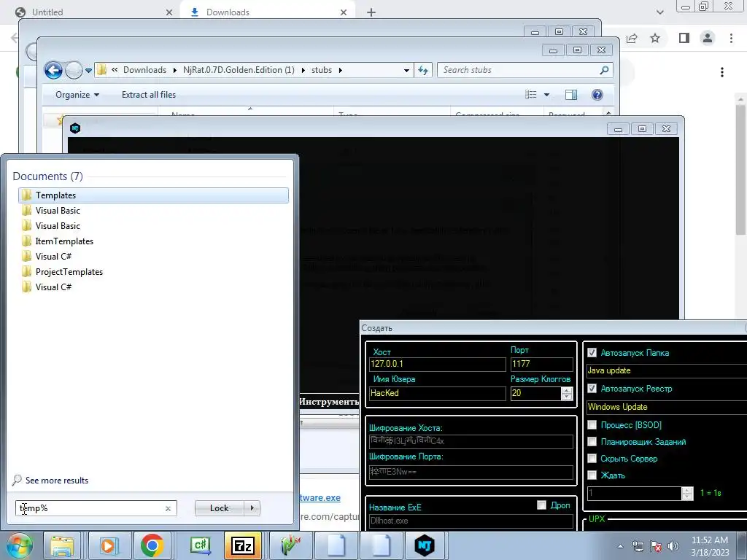Image resolution: width=747 pixels, height=560 pixels.
Task: Open Explorer help icon
Action: click(597, 95)
